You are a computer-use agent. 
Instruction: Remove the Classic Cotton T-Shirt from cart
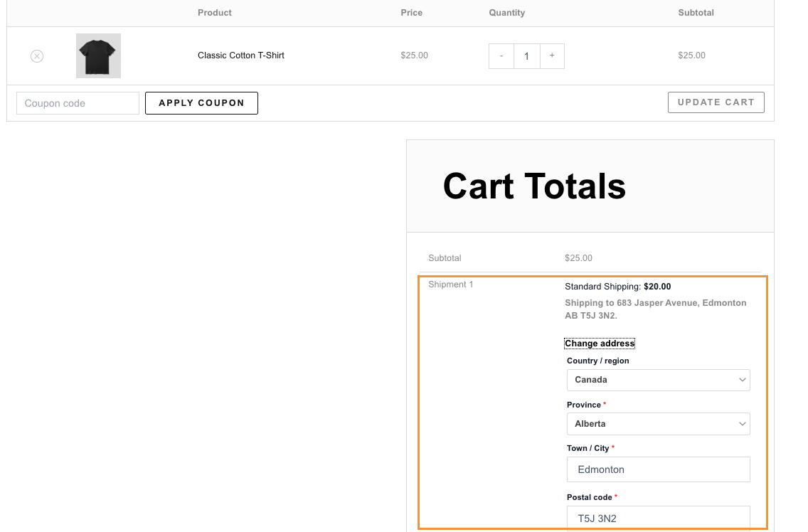pos(37,56)
